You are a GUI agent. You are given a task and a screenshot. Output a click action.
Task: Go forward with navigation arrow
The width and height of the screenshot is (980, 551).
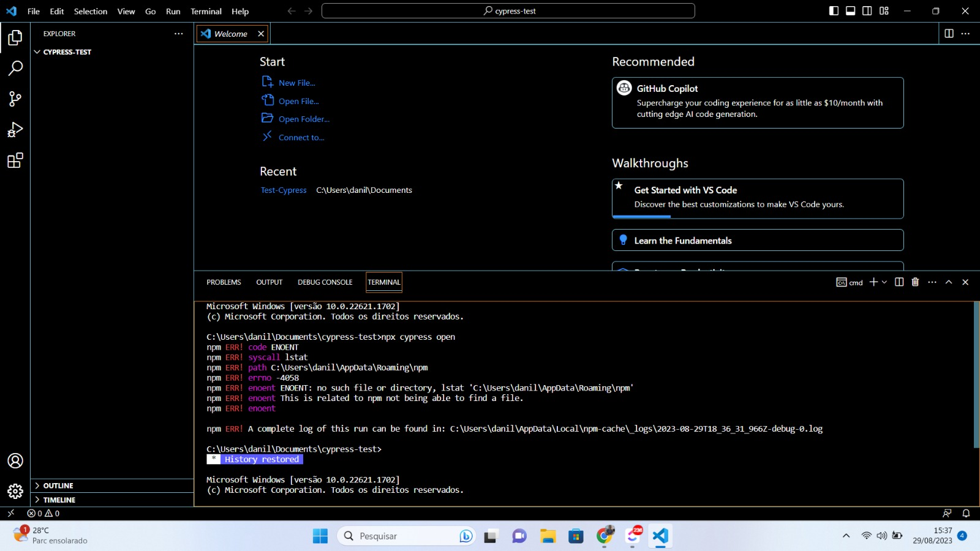308,11
